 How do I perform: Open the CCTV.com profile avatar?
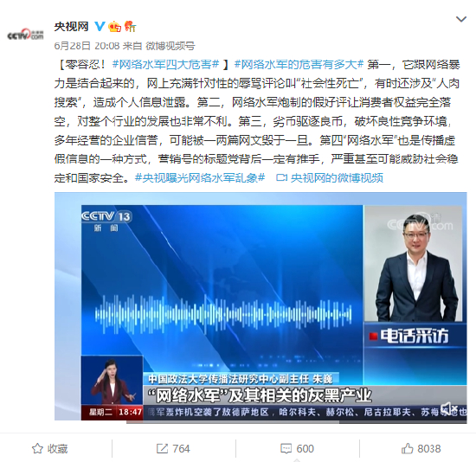(x=25, y=34)
